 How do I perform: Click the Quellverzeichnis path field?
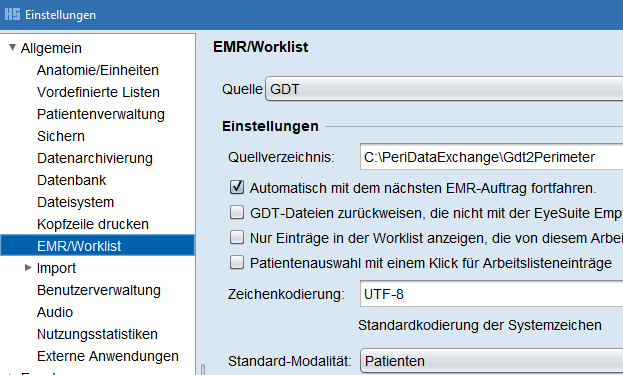[x=491, y=157]
